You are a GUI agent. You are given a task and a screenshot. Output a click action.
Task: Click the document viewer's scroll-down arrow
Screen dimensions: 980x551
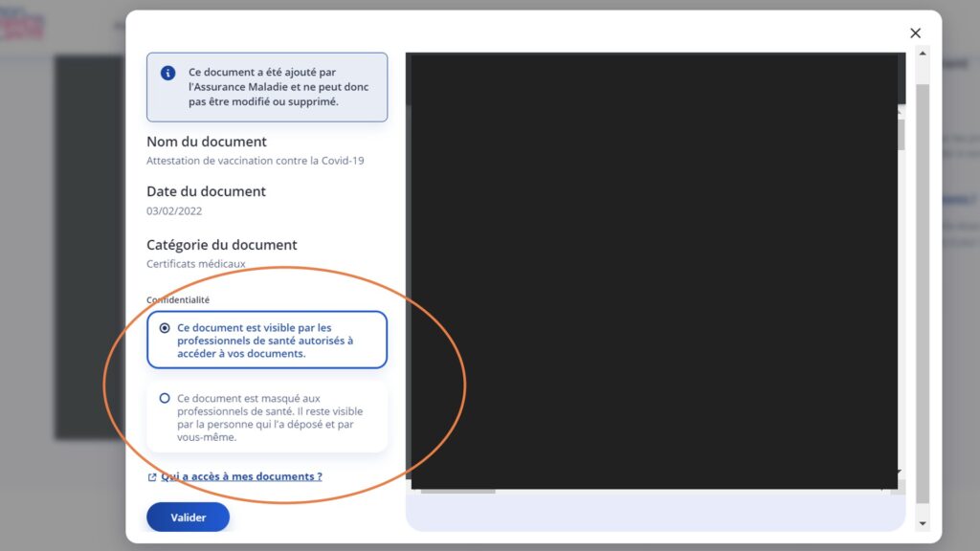point(899,472)
